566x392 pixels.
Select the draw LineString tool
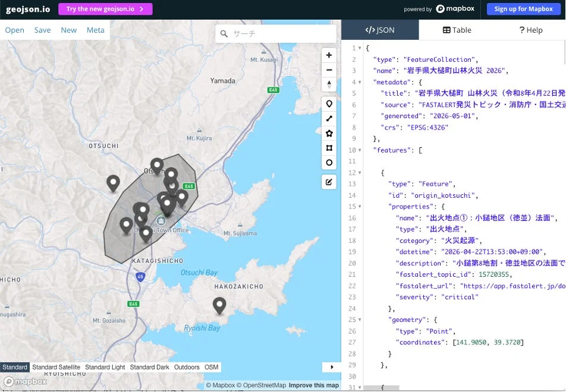click(329, 118)
